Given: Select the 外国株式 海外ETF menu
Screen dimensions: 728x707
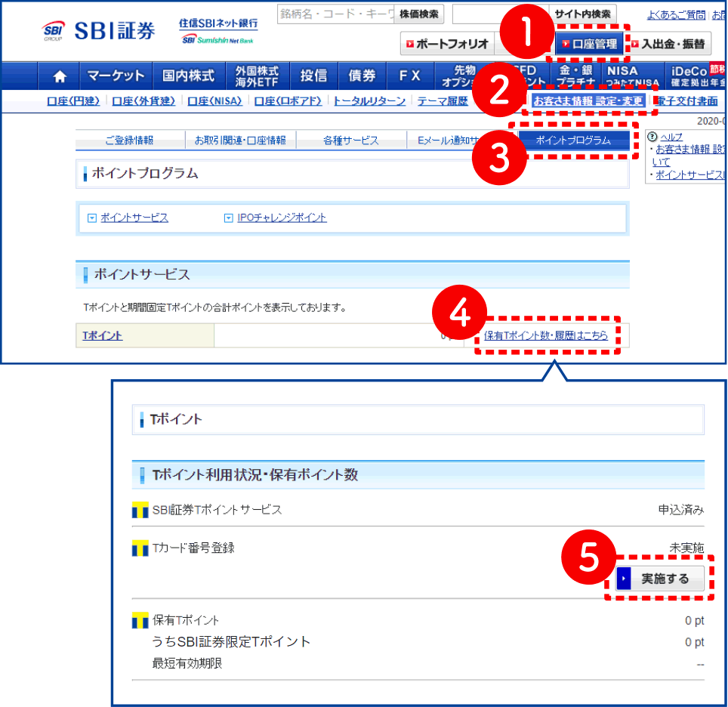Looking at the screenshot, I should 258,76.
